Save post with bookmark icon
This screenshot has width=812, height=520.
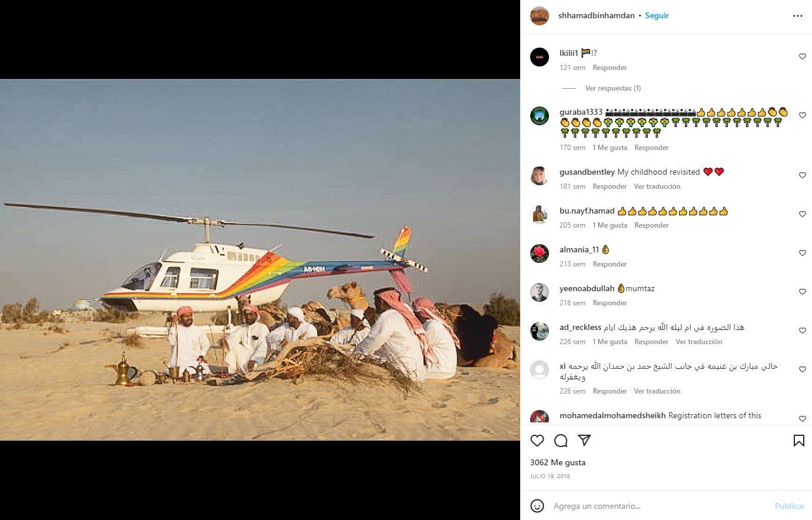click(x=798, y=441)
